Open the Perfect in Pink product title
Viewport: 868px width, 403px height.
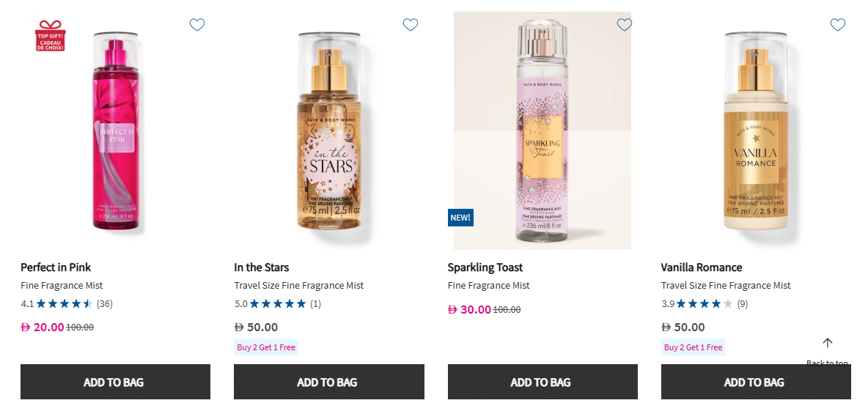(x=56, y=267)
